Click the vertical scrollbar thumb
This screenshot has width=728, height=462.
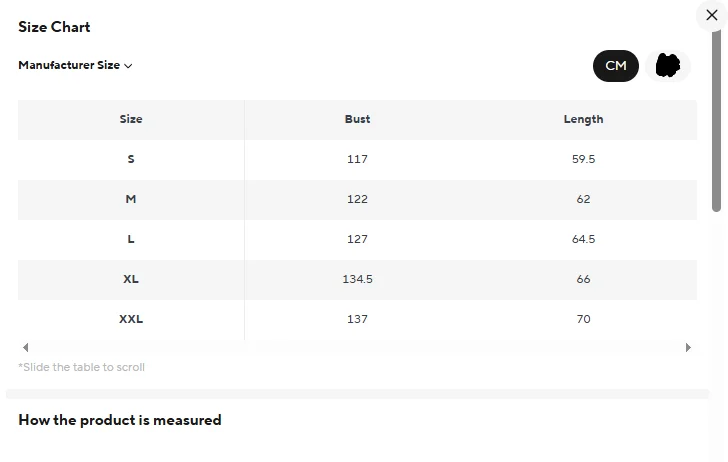click(x=716, y=121)
